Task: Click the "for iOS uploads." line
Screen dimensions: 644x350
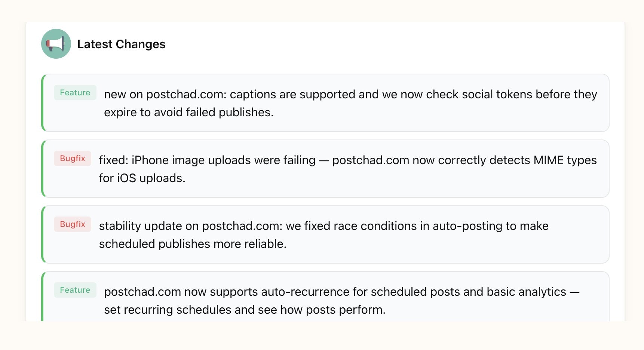Action: pos(142,178)
